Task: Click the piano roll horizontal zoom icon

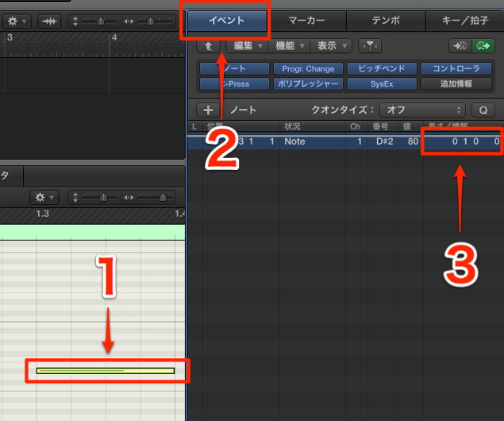Action: click(129, 198)
